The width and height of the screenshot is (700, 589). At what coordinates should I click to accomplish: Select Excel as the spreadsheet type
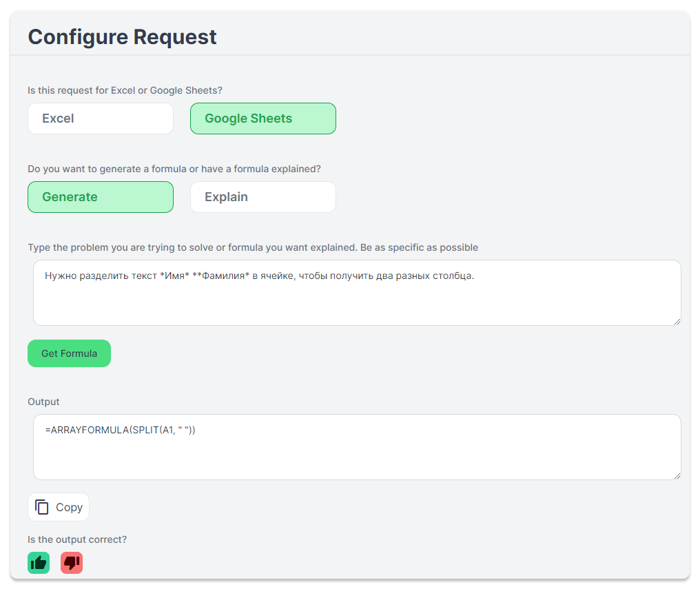101,118
